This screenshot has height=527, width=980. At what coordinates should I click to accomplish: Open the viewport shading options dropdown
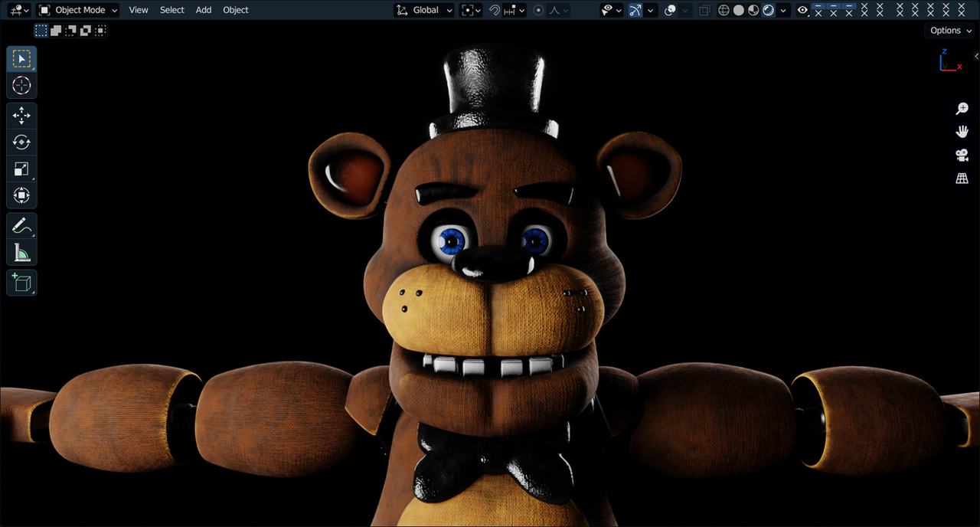[782, 10]
